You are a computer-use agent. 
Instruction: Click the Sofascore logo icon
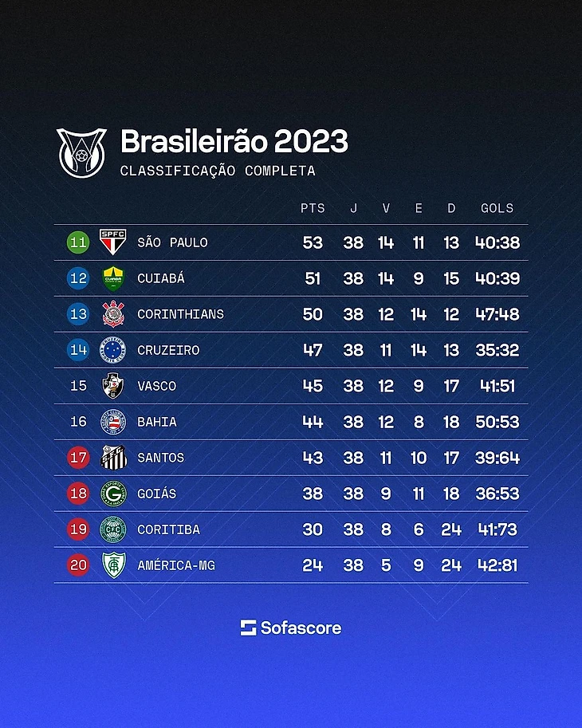(249, 628)
